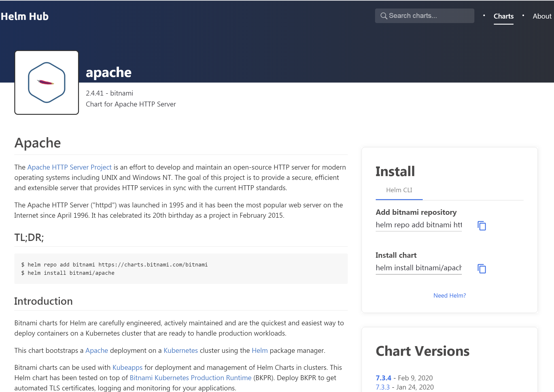Follow the Apache link in Introduction

(x=97, y=350)
